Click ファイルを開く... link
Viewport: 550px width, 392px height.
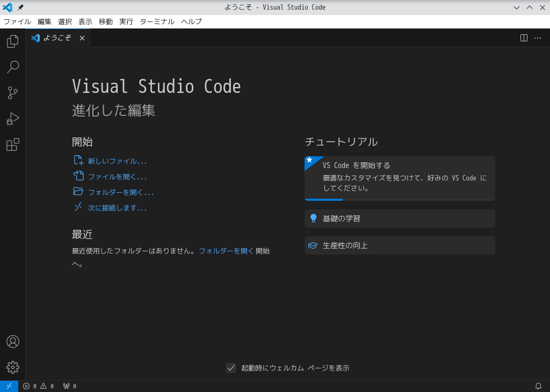(117, 177)
